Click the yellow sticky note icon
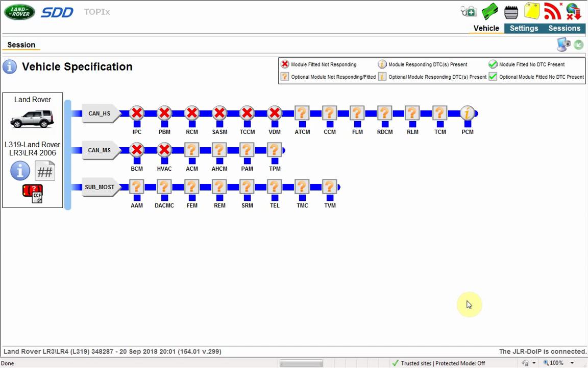The height and width of the screenshot is (368, 588). [x=532, y=11]
